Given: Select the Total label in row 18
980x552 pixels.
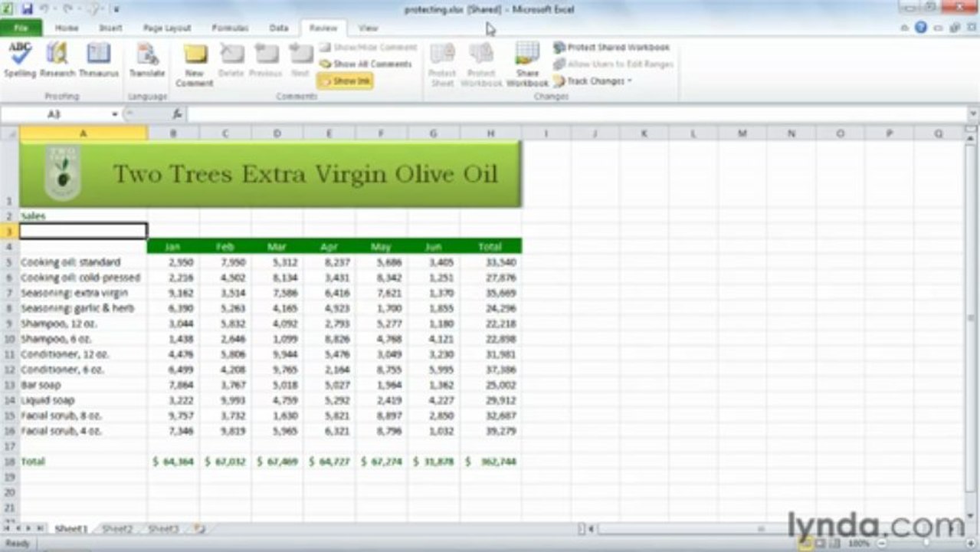Looking at the screenshot, I should [x=84, y=462].
